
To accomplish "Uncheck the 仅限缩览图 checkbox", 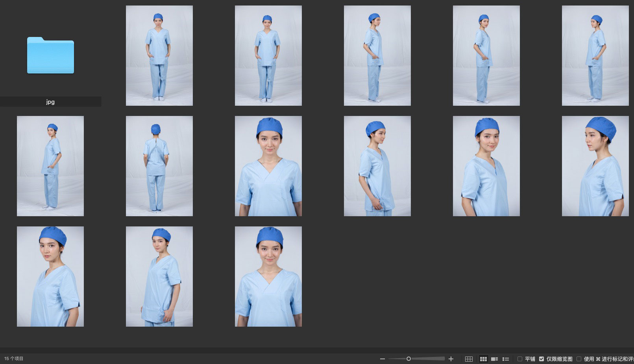I will pyautogui.click(x=542, y=359).
